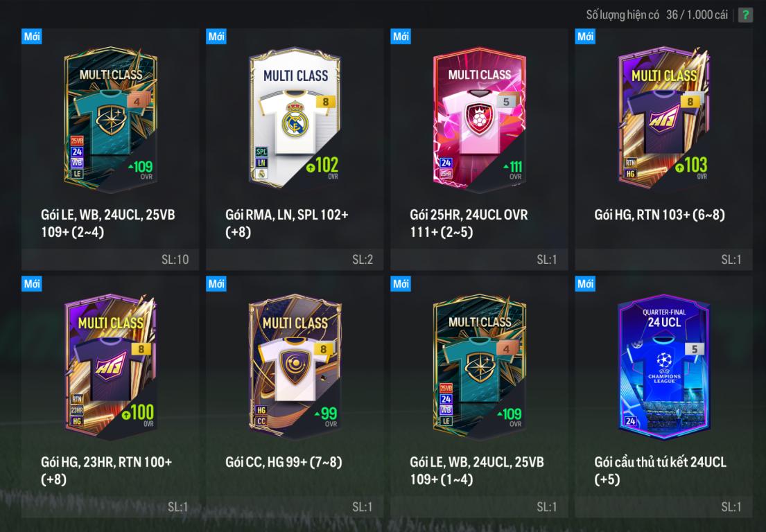Open Gói RMA, LN, SPL 102+ (+8)
The width and height of the screenshot is (766, 532).
287,223
